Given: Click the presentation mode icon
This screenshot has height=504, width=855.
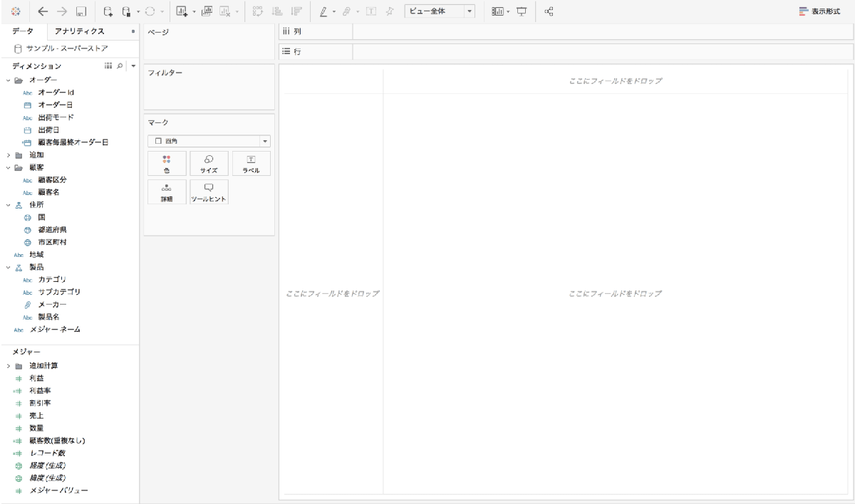Looking at the screenshot, I should click(521, 11).
